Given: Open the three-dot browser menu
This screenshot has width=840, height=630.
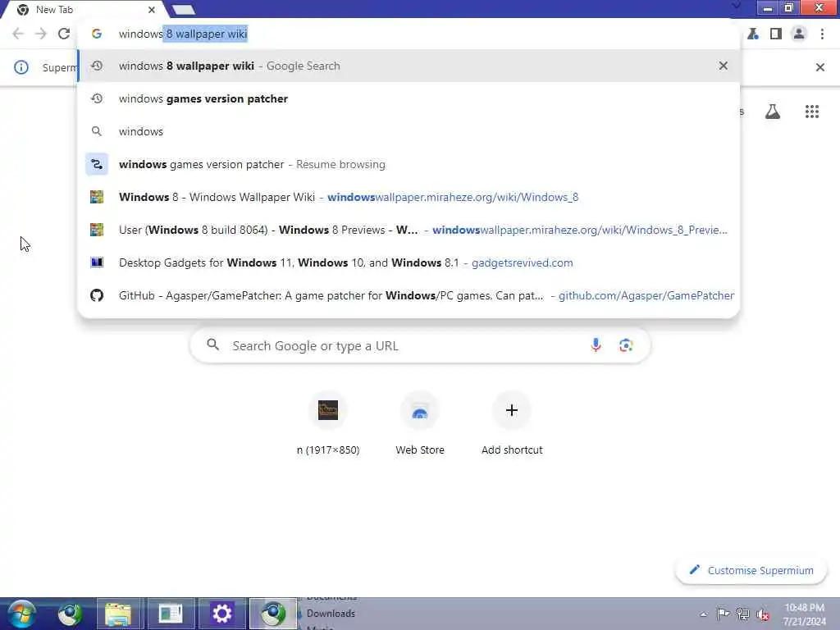Looking at the screenshot, I should click(822, 34).
